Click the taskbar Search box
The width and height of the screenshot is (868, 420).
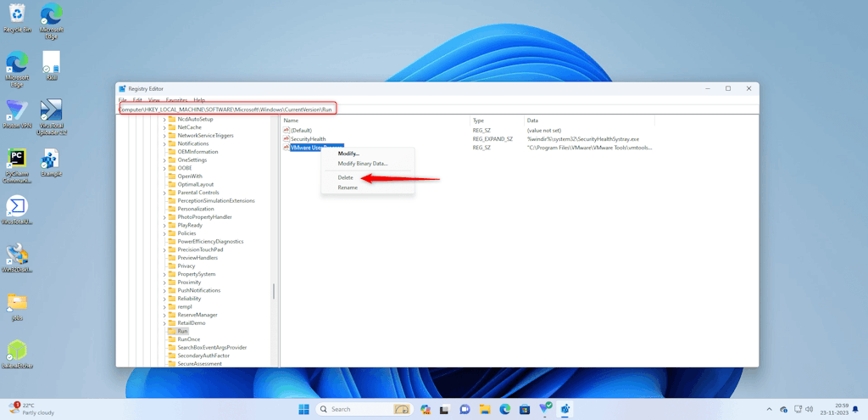click(366, 410)
